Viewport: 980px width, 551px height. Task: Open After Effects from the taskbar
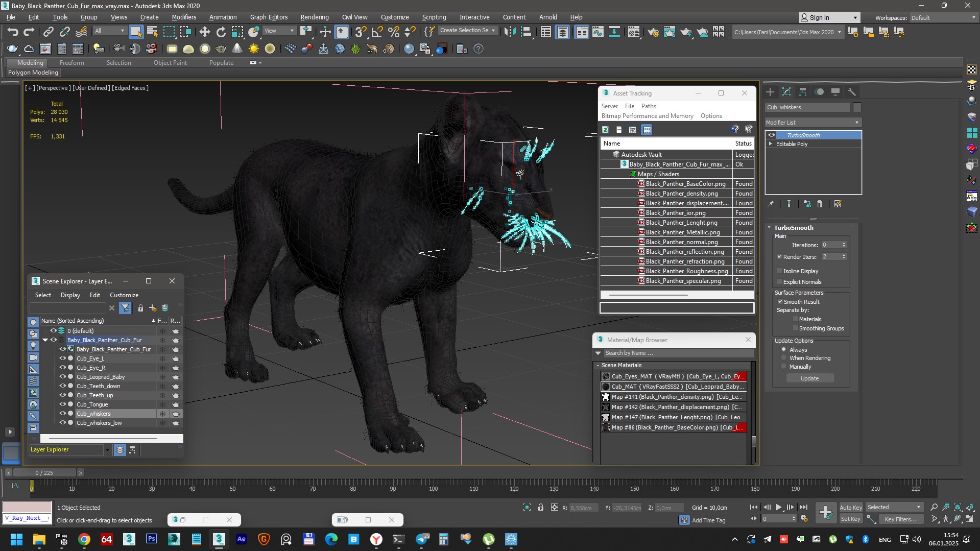click(242, 539)
